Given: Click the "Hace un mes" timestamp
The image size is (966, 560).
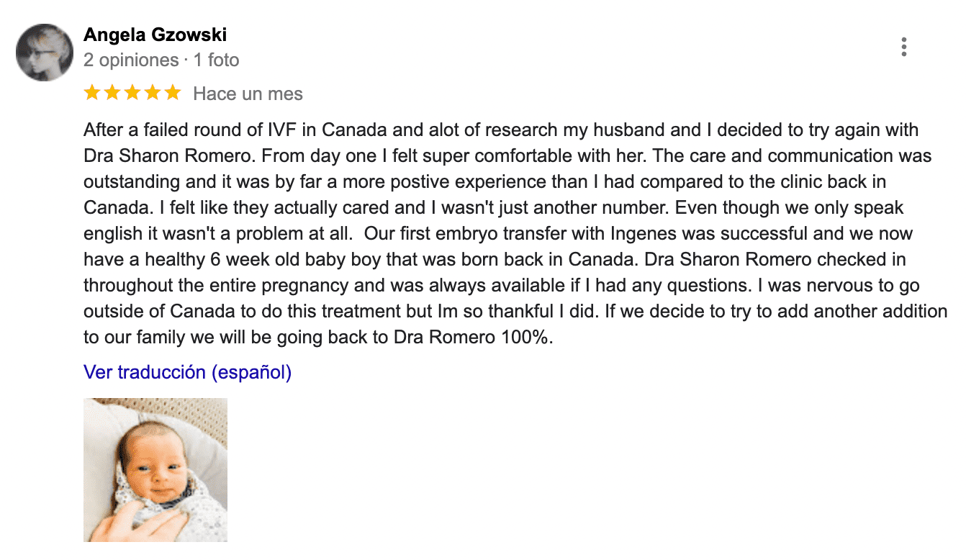Looking at the screenshot, I should coord(248,94).
